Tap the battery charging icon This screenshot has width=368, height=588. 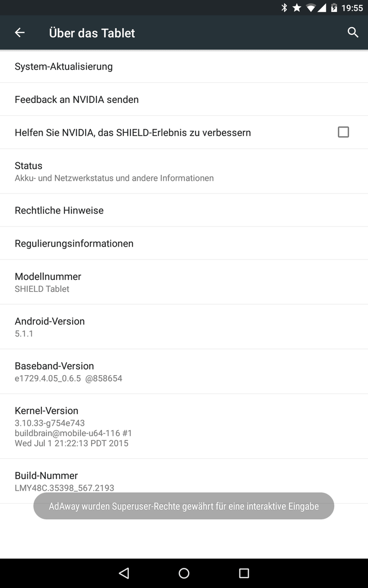coord(334,8)
